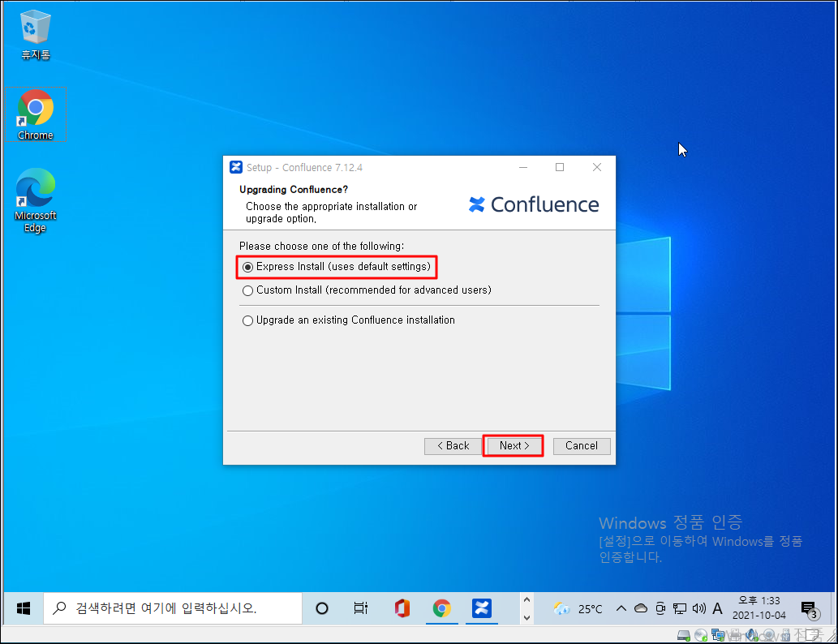Open Cortana circle icon on taskbar
The height and width of the screenshot is (644, 838).
[x=322, y=608]
